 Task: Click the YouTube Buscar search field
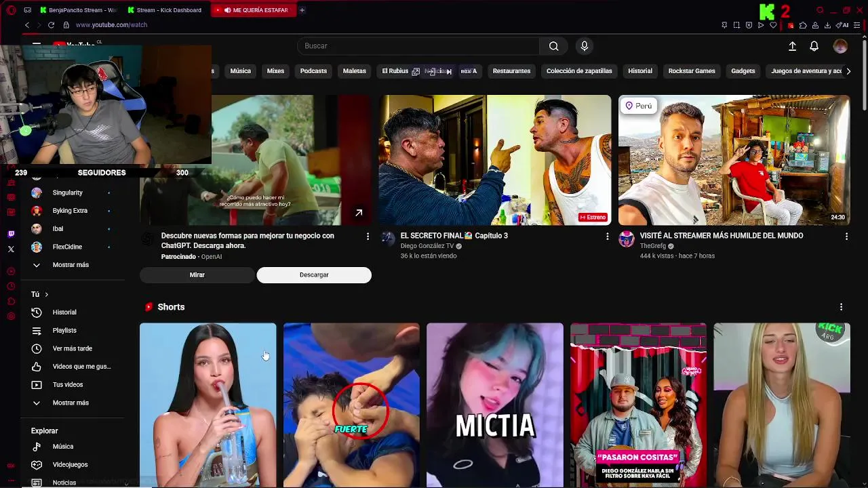coord(418,46)
